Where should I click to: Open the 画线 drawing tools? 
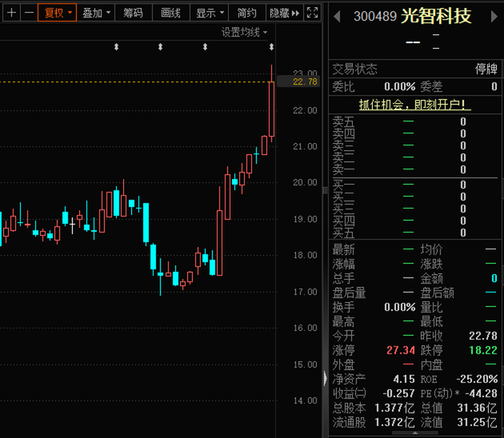click(x=171, y=13)
